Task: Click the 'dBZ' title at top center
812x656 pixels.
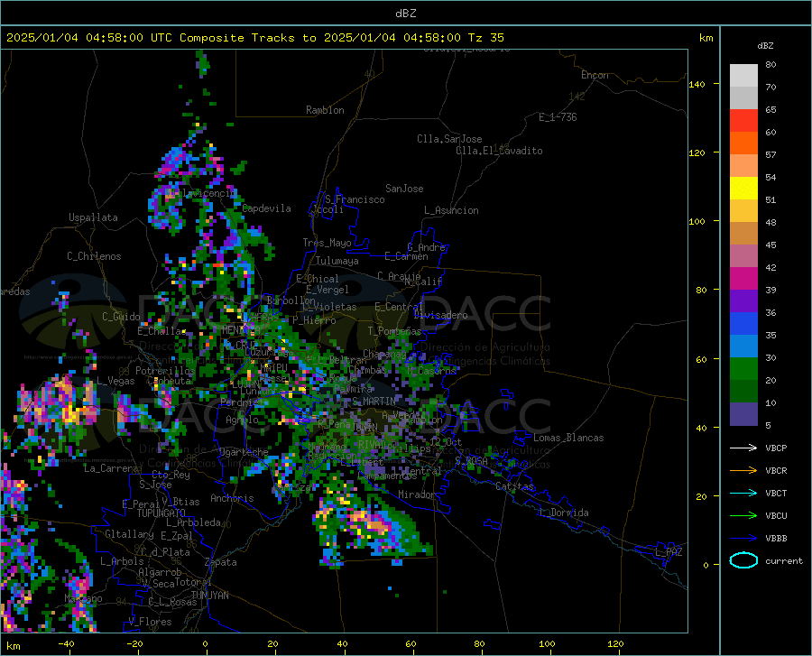Action: tap(405, 14)
